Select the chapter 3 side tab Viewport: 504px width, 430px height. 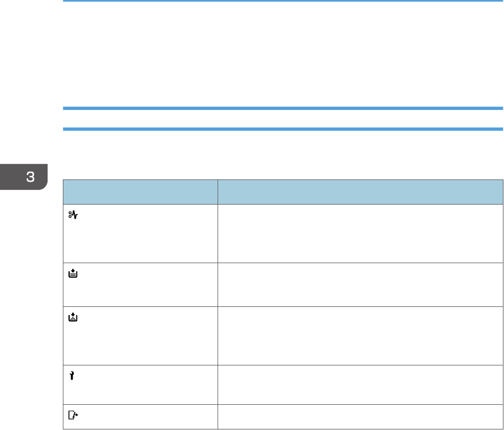pos(24,178)
